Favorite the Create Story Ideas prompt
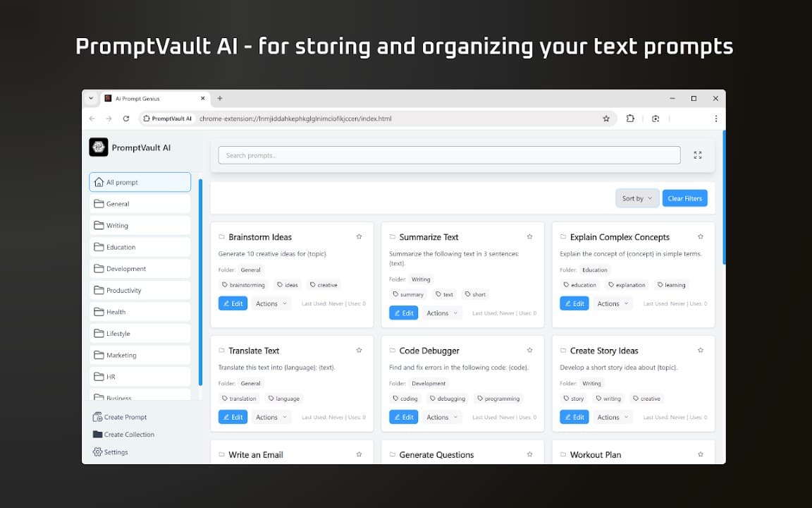Viewport: 812px width, 508px height. coord(701,351)
